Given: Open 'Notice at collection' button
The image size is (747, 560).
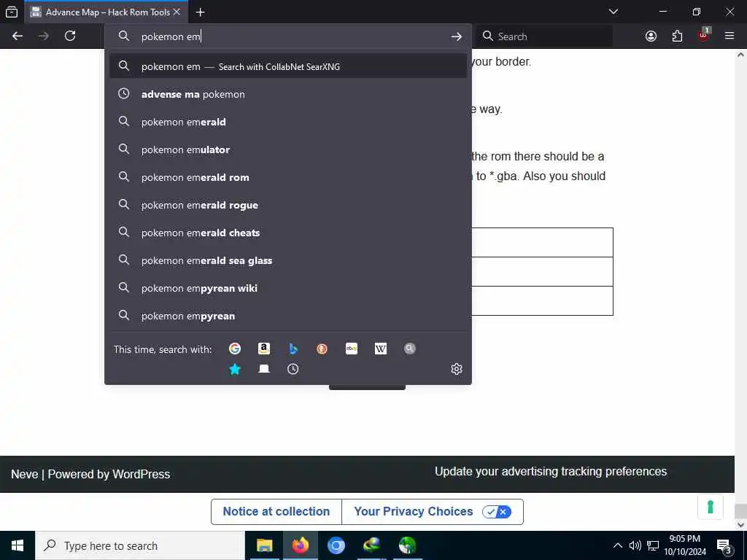Looking at the screenshot, I should point(276,511).
